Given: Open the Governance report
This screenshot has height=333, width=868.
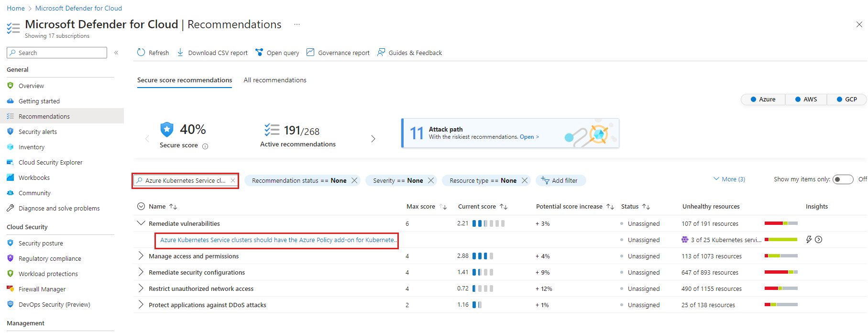Looking at the screenshot, I should point(338,53).
